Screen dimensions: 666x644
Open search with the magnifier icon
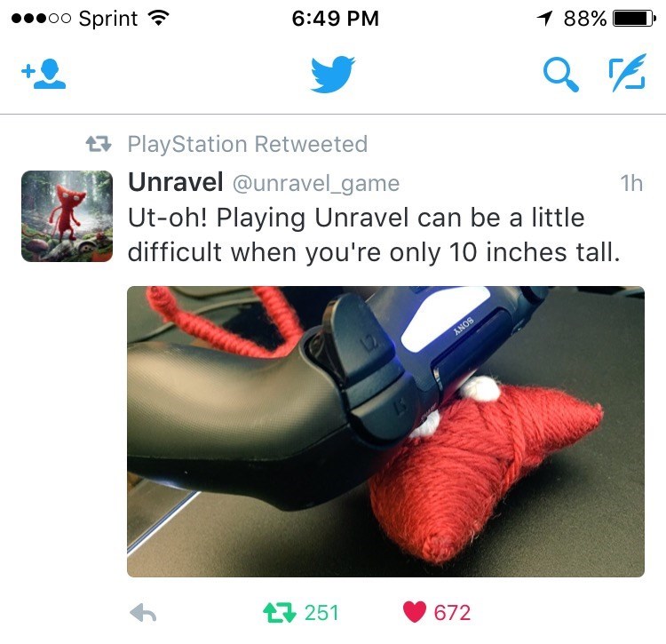point(560,75)
